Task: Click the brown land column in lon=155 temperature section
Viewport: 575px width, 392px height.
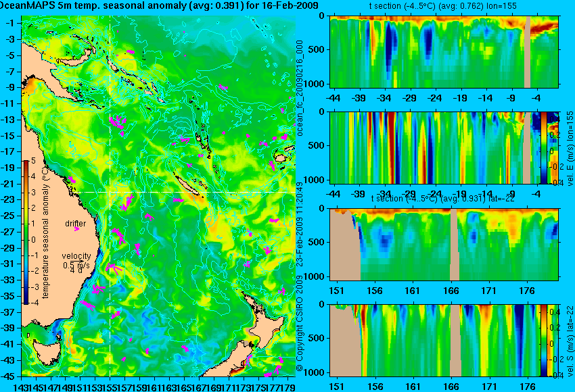Action: 528,51
